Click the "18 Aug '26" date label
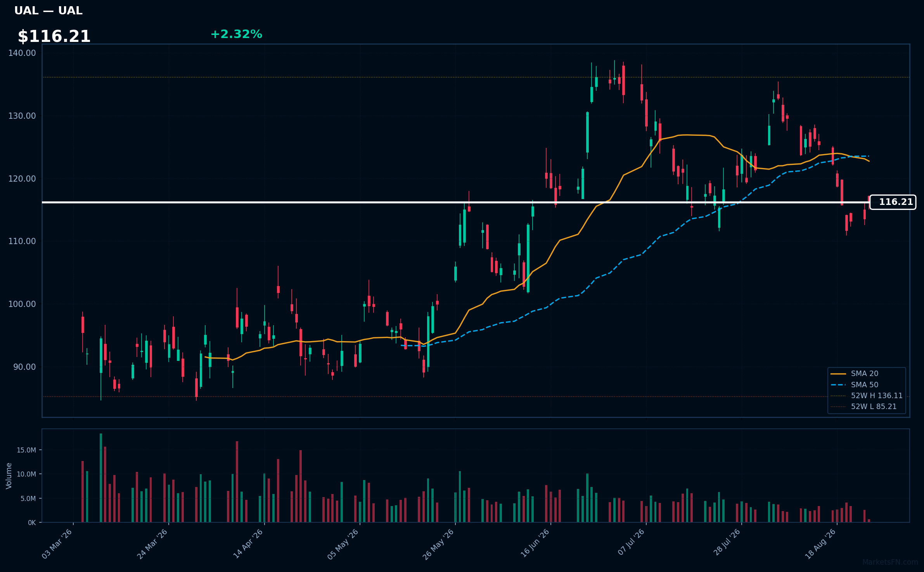This screenshot has width=924, height=572. 820,544
